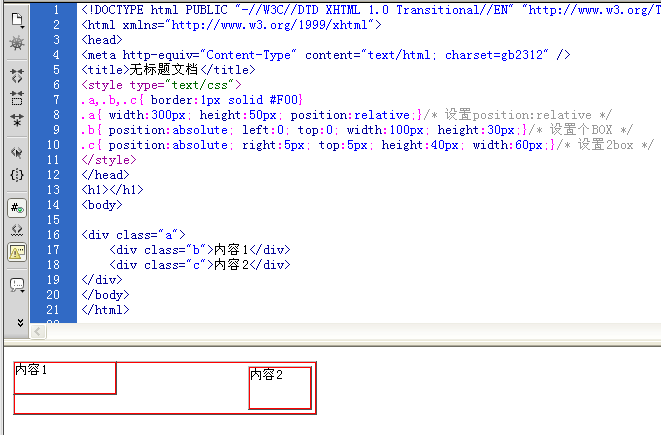Toggle syntax error alerts warning icon
661x435 pixels.
(17, 253)
